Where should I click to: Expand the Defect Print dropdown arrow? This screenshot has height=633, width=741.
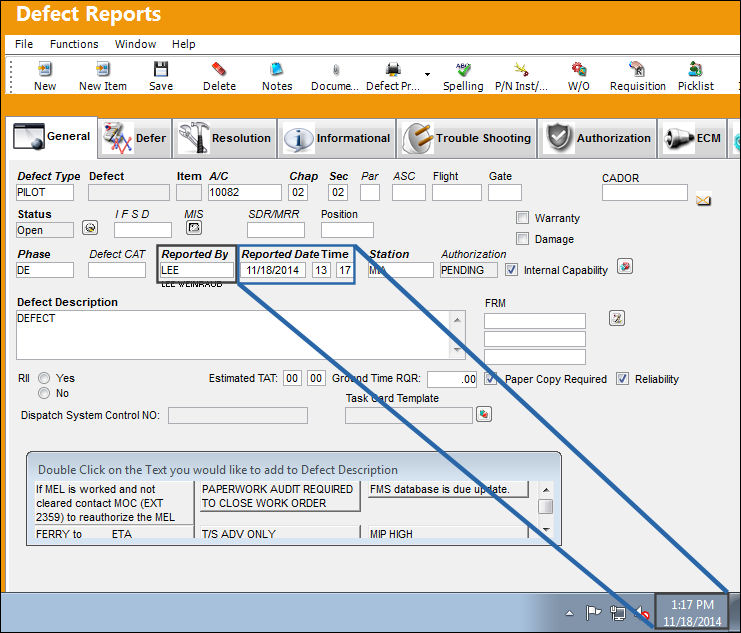click(x=427, y=74)
